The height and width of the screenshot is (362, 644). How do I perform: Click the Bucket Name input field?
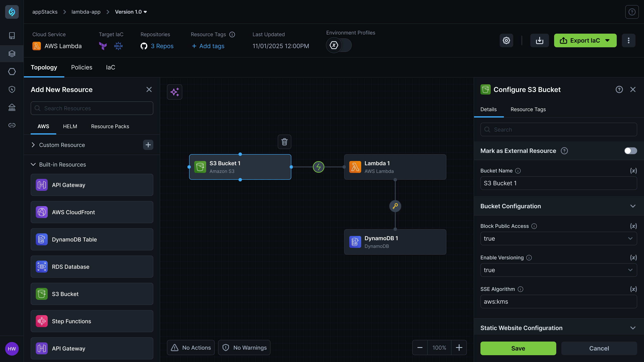[x=558, y=183]
